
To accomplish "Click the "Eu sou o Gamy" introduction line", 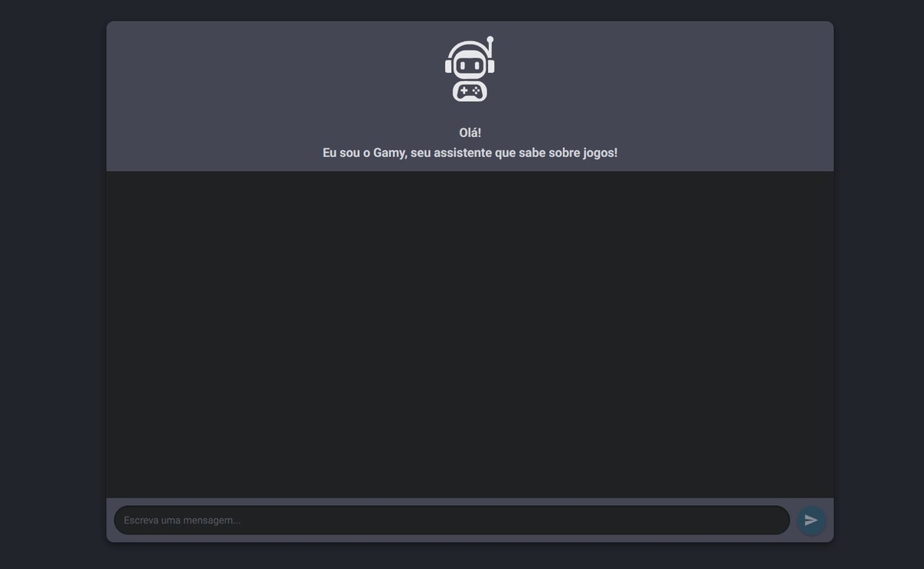I will [x=470, y=153].
